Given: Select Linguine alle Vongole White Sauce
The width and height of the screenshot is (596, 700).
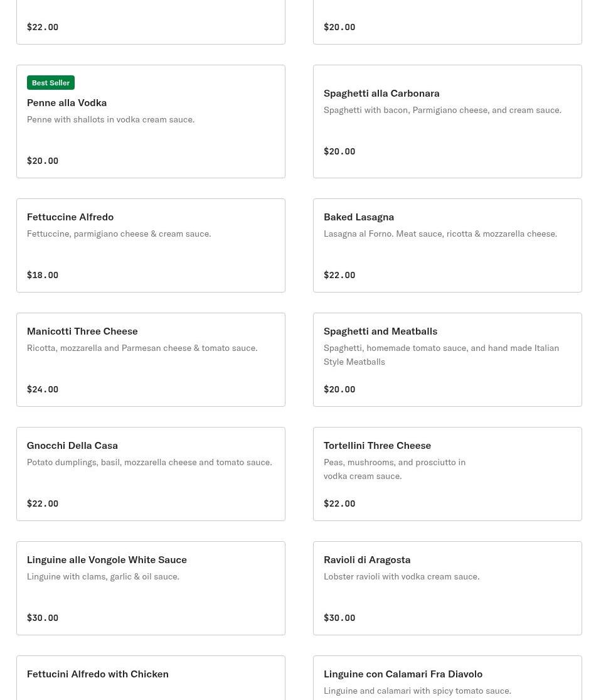Looking at the screenshot, I should [107, 559].
